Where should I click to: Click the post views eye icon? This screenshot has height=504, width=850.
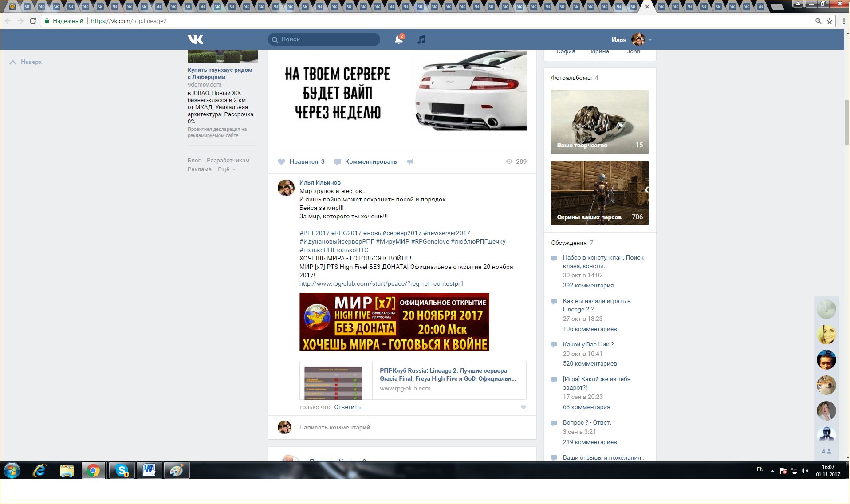click(x=509, y=161)
